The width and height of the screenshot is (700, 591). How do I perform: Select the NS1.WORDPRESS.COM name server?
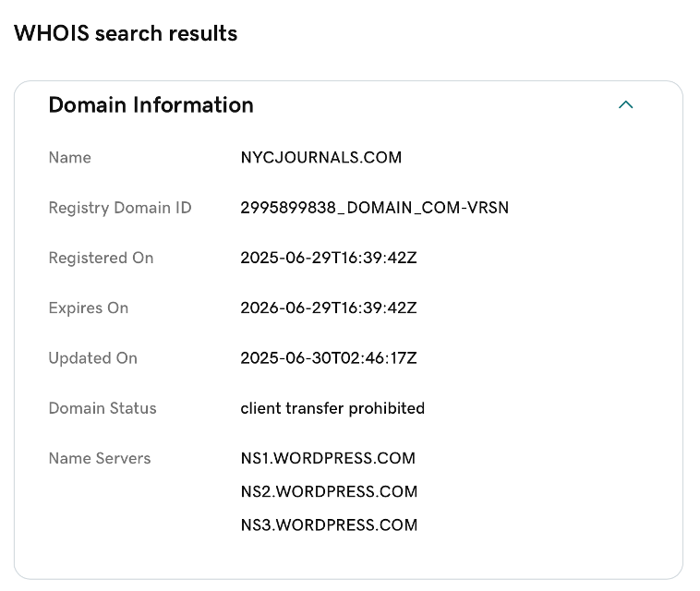328,458
